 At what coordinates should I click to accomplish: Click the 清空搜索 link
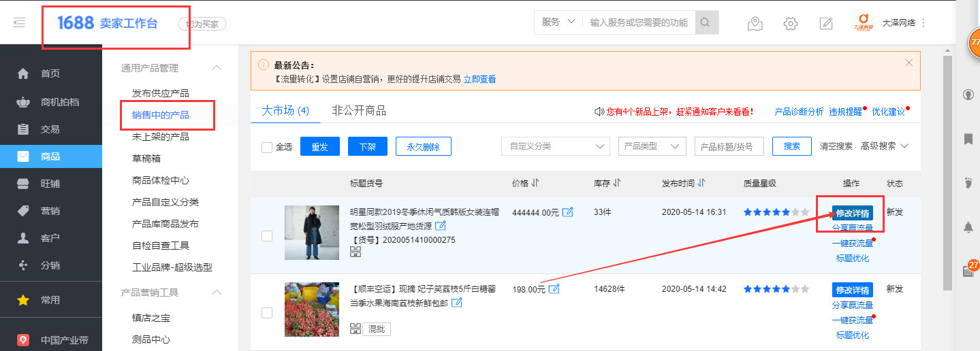pos(836,146)
